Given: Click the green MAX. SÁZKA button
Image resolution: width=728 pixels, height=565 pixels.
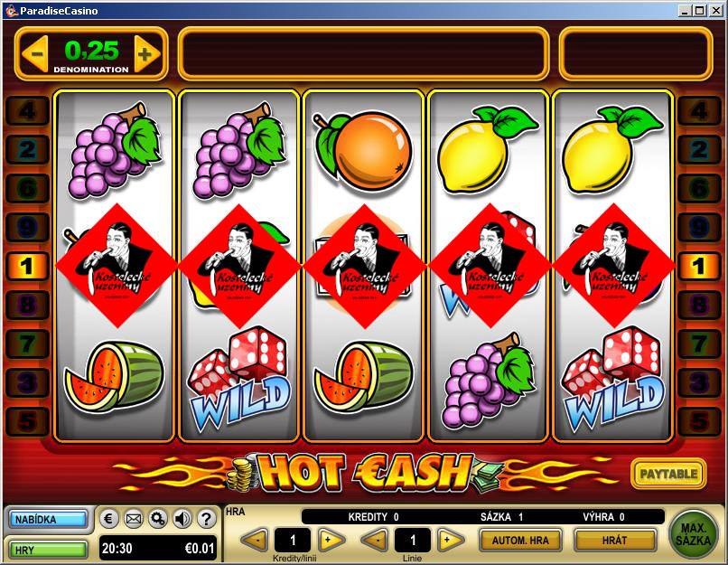Looking at the screenshot, I should 693,535.
